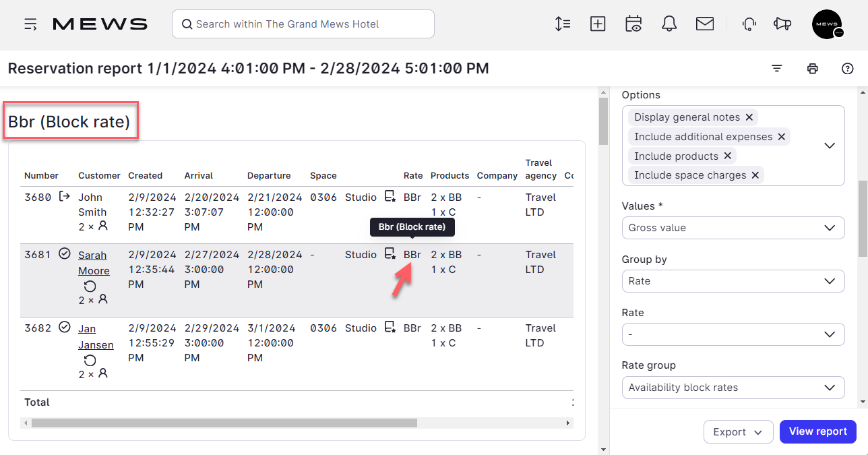Toggle the report filter panel

777,69
